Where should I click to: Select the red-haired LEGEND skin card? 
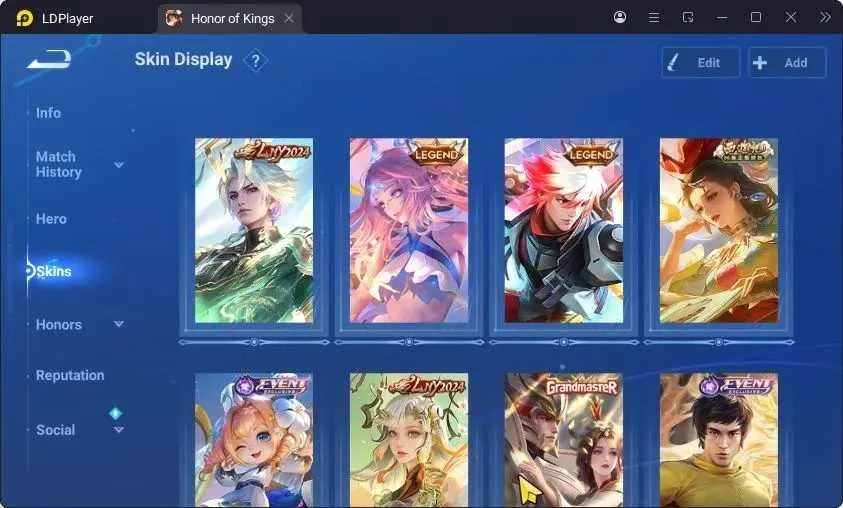[563, 231]
